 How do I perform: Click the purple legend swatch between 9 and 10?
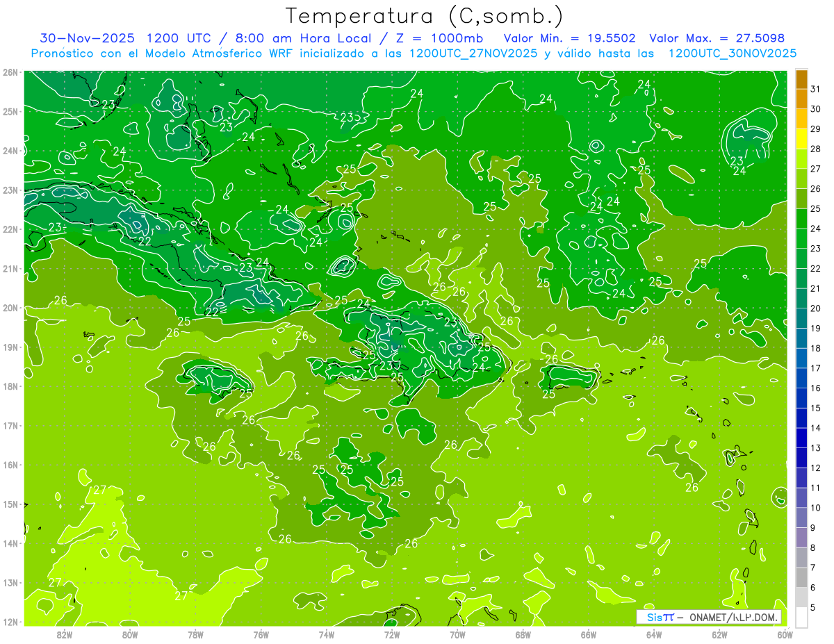(801, 518)
